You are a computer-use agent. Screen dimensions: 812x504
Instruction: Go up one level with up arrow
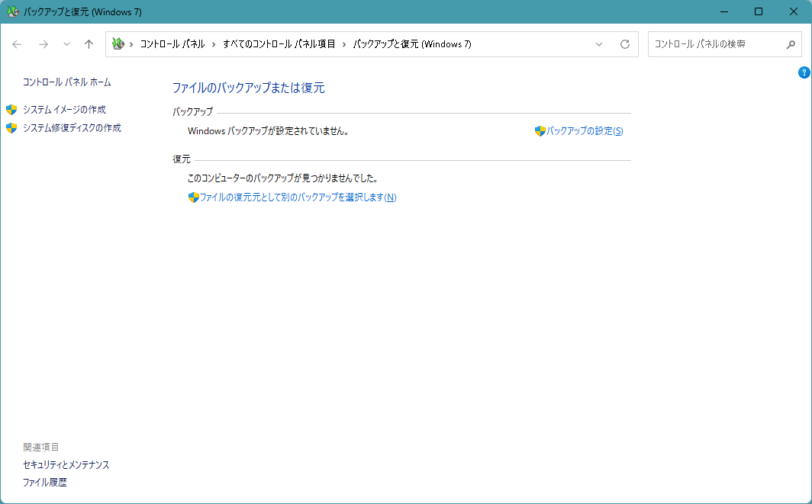pos(89,44)
